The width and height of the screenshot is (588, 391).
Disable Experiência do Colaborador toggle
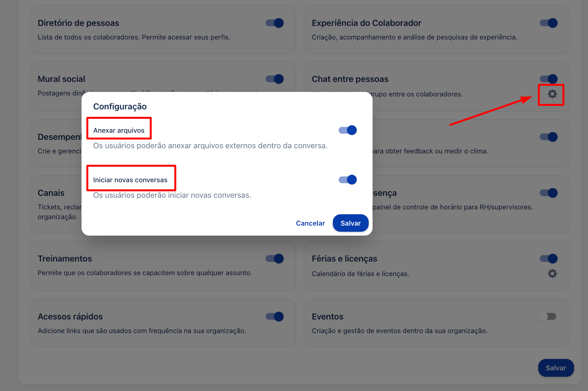click(x=549, y=23)
